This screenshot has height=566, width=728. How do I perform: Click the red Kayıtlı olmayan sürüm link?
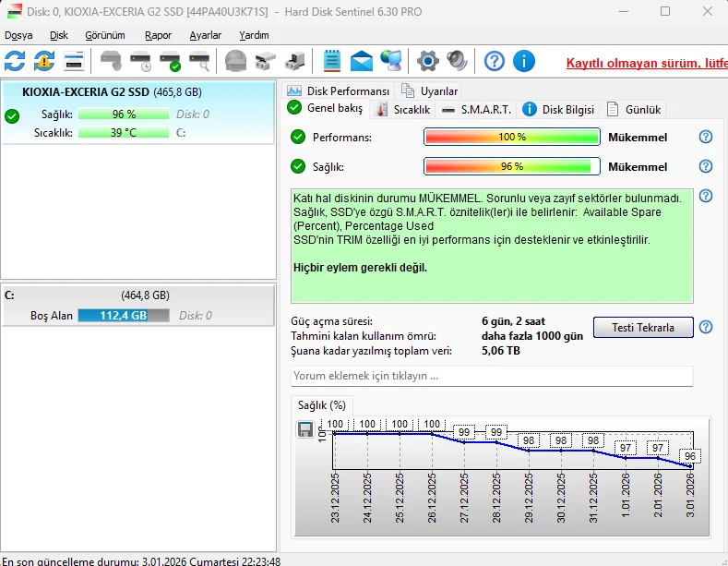coord(647,63)
